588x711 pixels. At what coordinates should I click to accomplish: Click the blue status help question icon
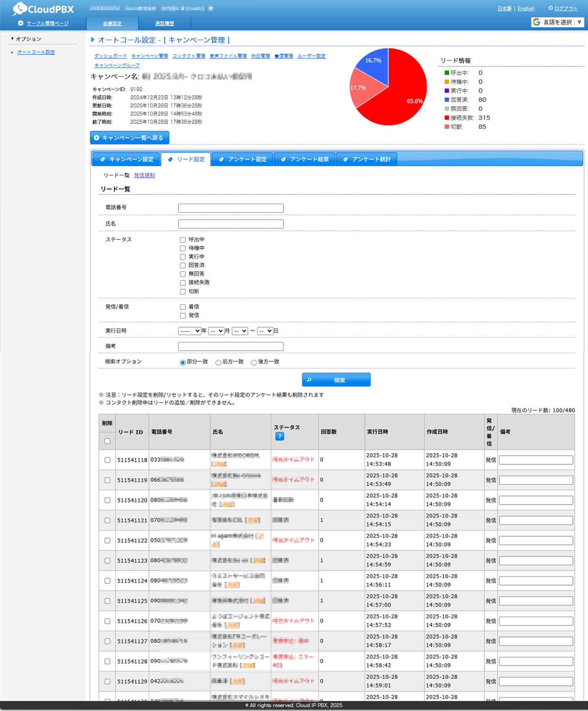click(x=280, y=436)
